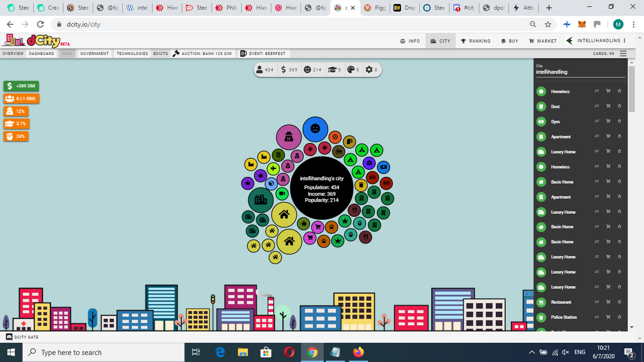
Task: Select the tractor farm bubble
Action: tap(339, 151)
